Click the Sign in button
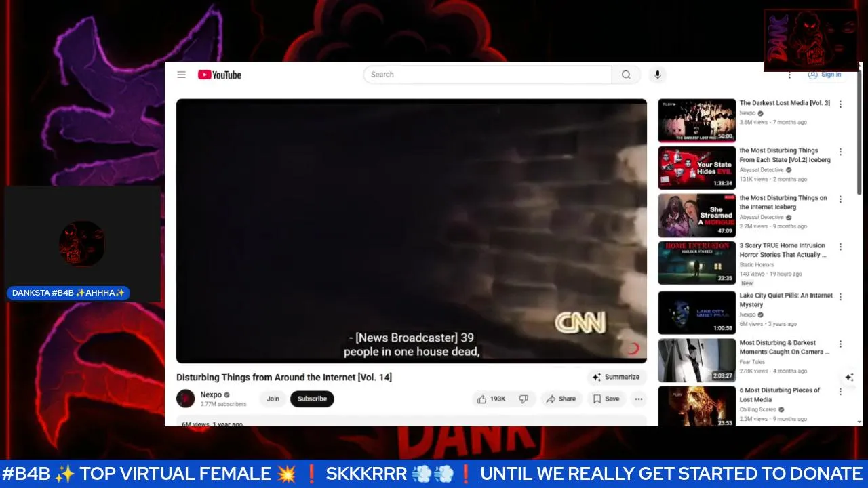The height and width of the screenshot is (488, 868). point(825,75)
